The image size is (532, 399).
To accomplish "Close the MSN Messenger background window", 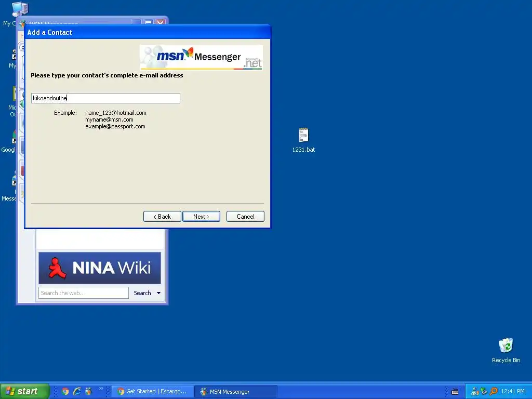I will click(x=160, y=22).
